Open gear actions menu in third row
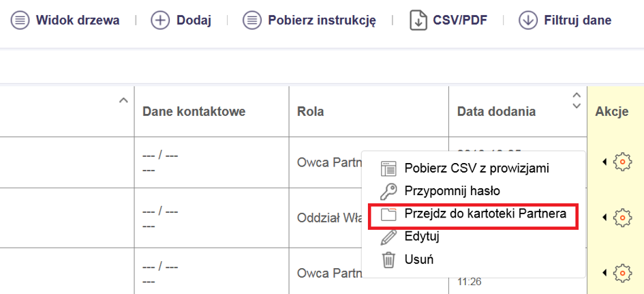Screen dimensions: 644x294 click(622, 273)
